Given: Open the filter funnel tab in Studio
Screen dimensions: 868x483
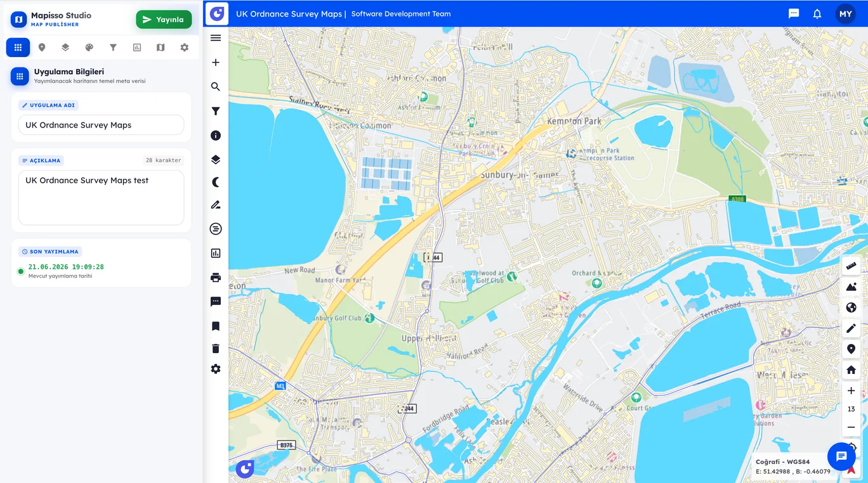Looking at the screenshot, I should coord(113,48).
